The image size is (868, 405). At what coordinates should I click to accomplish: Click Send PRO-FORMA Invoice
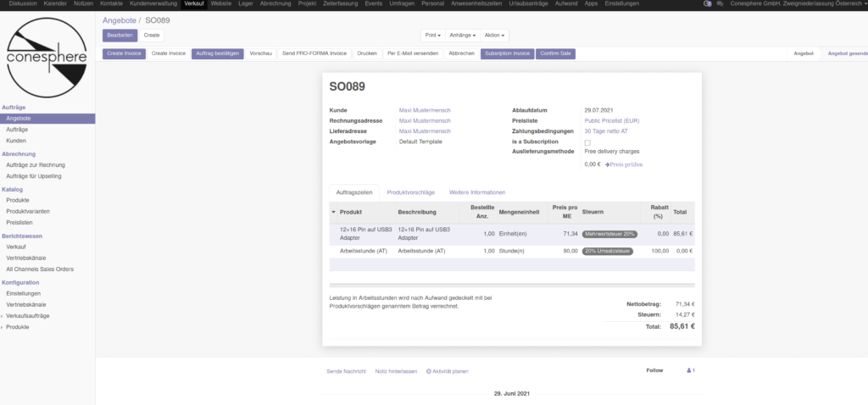[x=314, y=53]
